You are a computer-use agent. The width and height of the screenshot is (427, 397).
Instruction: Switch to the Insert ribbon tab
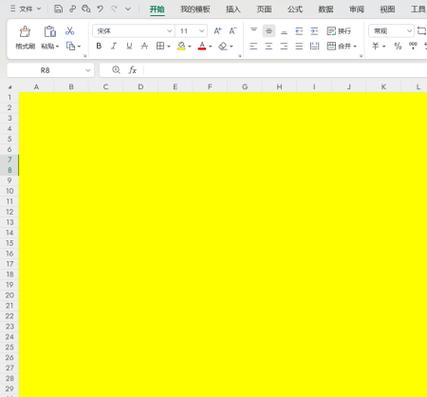(233, 9)
